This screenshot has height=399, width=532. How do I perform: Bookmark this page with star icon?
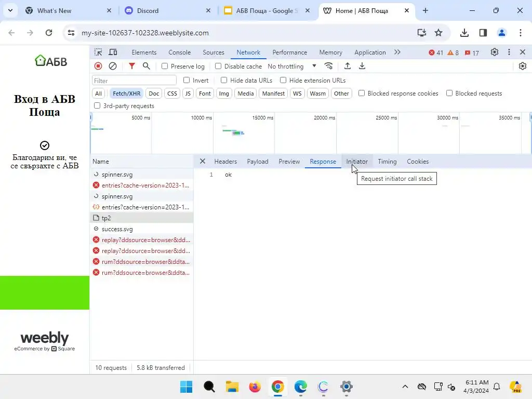(x=438, y=33)
